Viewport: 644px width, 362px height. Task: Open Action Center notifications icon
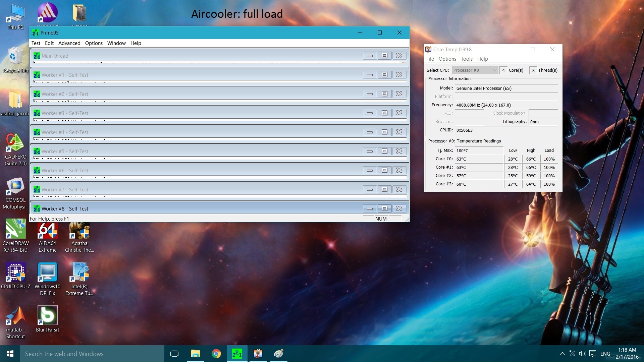[x=593, y=354]
